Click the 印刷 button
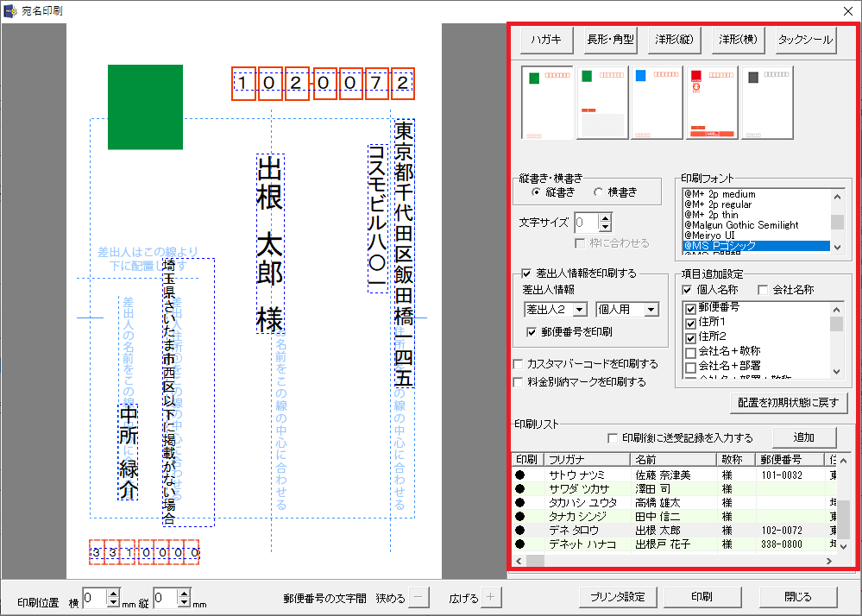The image size is (862, 616). click(x=702, y=597)
